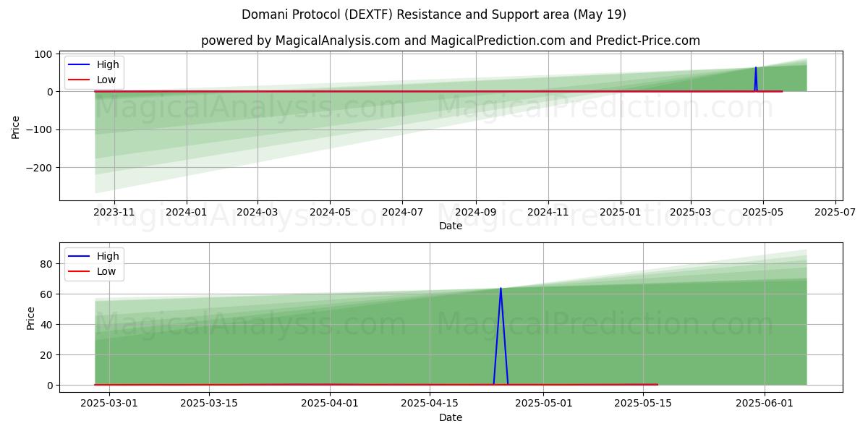Click the 'Price' y-axis label of the top chart

[16, 127]
